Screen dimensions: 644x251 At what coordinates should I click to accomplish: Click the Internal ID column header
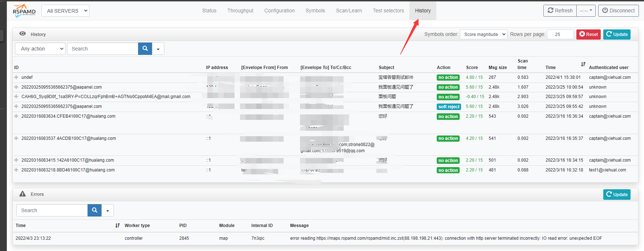(x=262, y=226)
